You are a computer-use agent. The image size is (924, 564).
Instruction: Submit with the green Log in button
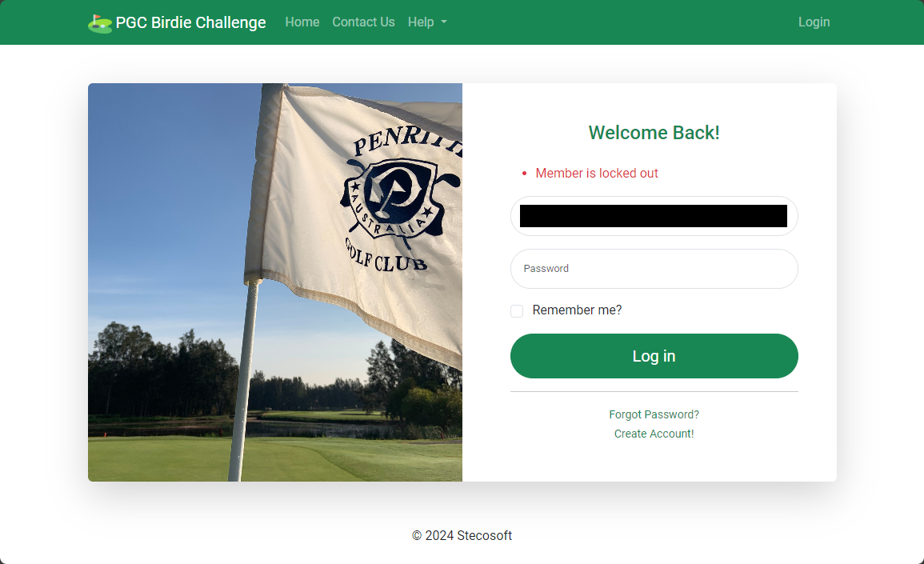[x=654, y=356]
